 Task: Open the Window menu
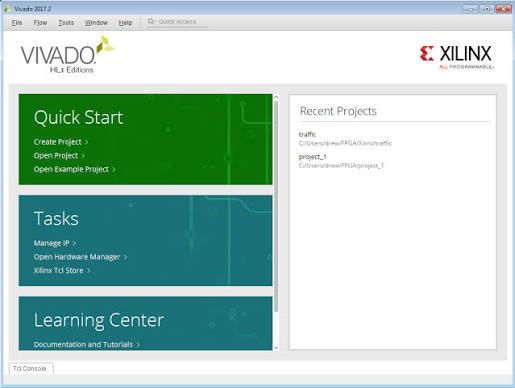point(96,23)
